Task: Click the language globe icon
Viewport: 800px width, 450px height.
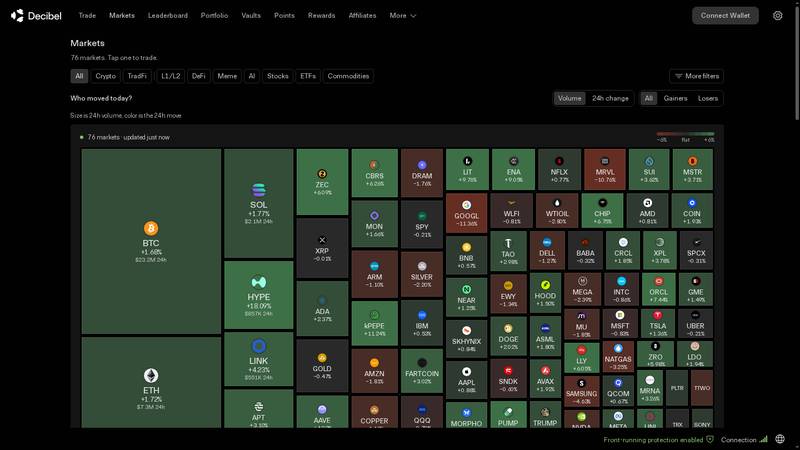Action: [x=780, y=439]
